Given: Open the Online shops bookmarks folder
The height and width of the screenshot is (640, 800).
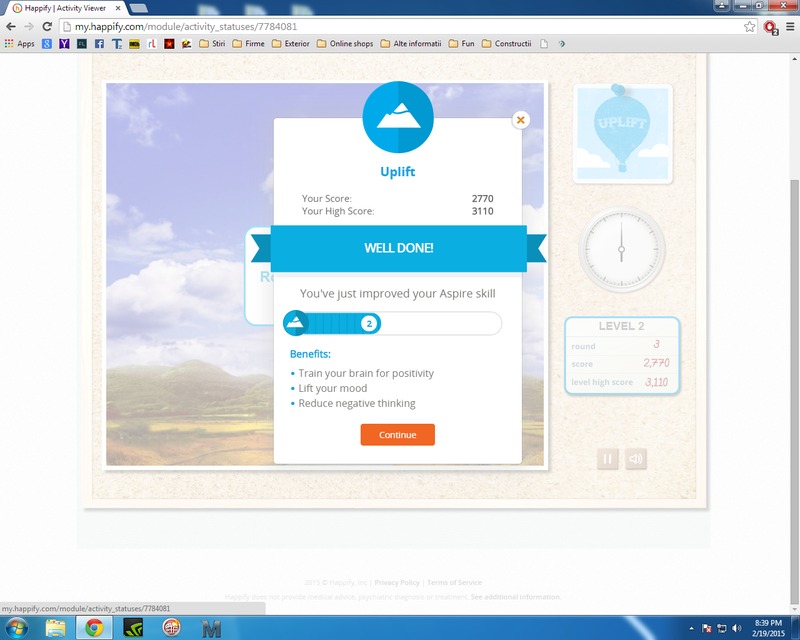Looking at the screenshot, I should (345, 44).
